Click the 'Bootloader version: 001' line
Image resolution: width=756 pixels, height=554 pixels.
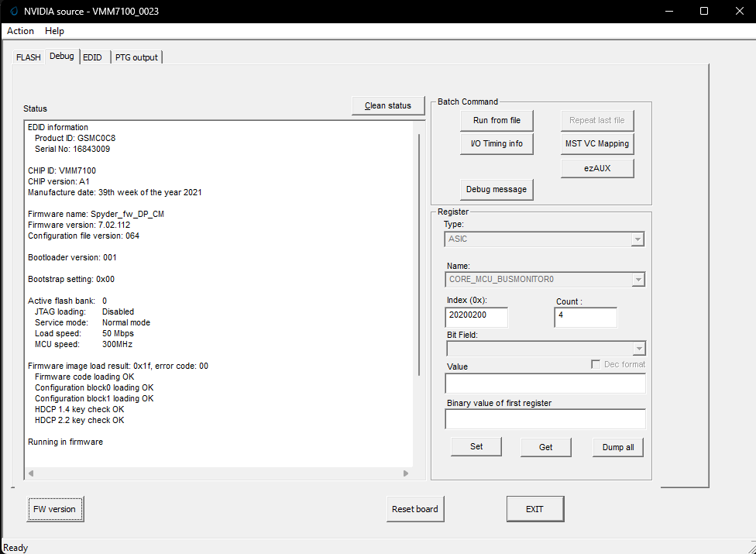tap(72, 257)
